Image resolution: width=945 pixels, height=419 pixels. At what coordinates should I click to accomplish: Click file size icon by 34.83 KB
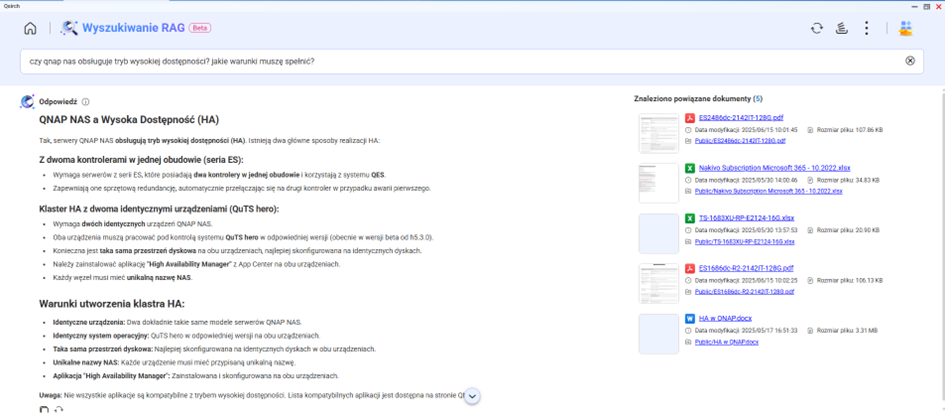tap(811, 180)
